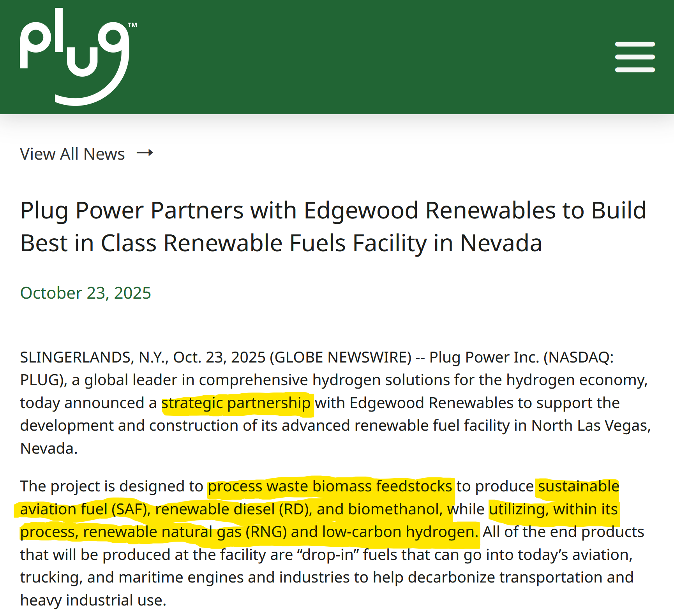
Task: Click the phrase "renewable natural gas (RNG)"
Action: 185,532
